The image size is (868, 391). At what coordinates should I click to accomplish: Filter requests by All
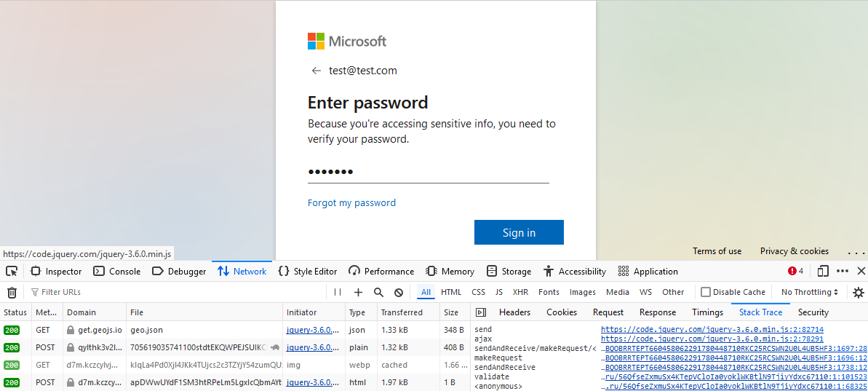pos(426,292)
